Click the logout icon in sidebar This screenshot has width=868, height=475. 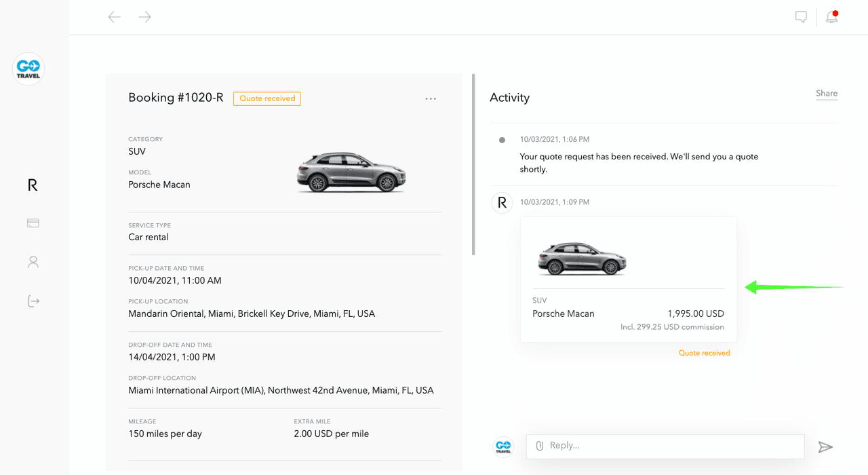[33, 301]
